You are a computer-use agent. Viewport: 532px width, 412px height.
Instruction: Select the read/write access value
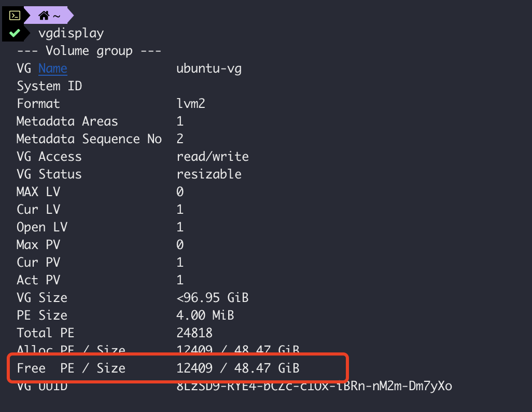click(213, 157)
